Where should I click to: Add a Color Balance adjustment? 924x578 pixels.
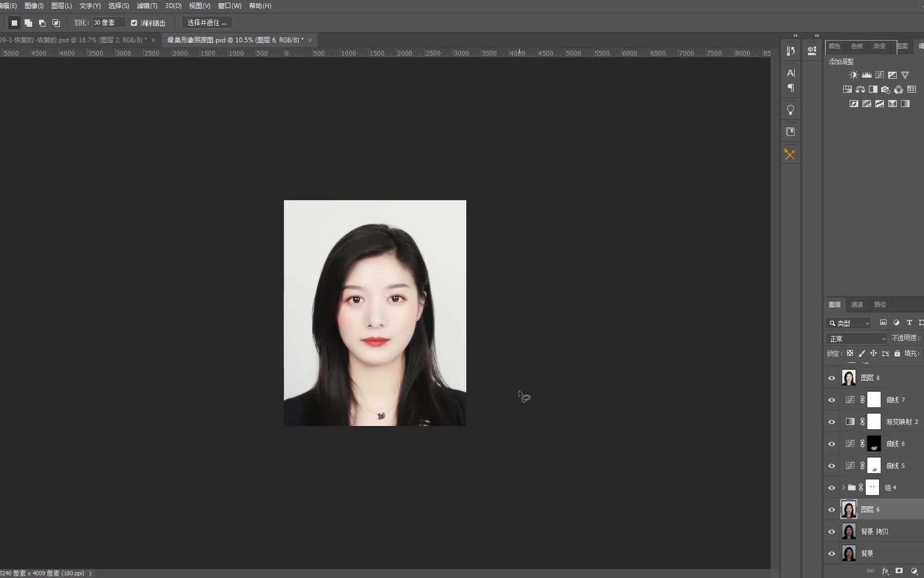pyautogui.click(x=860, y=89)
